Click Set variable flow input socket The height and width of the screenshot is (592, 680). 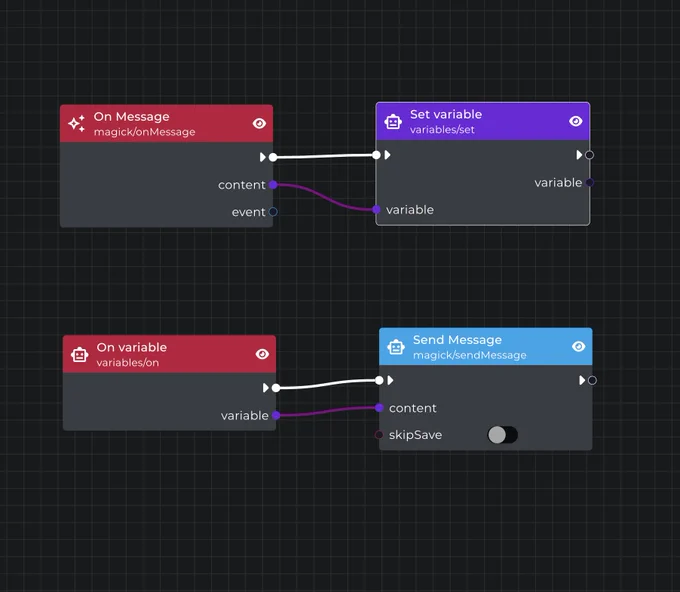coord(376,155)
